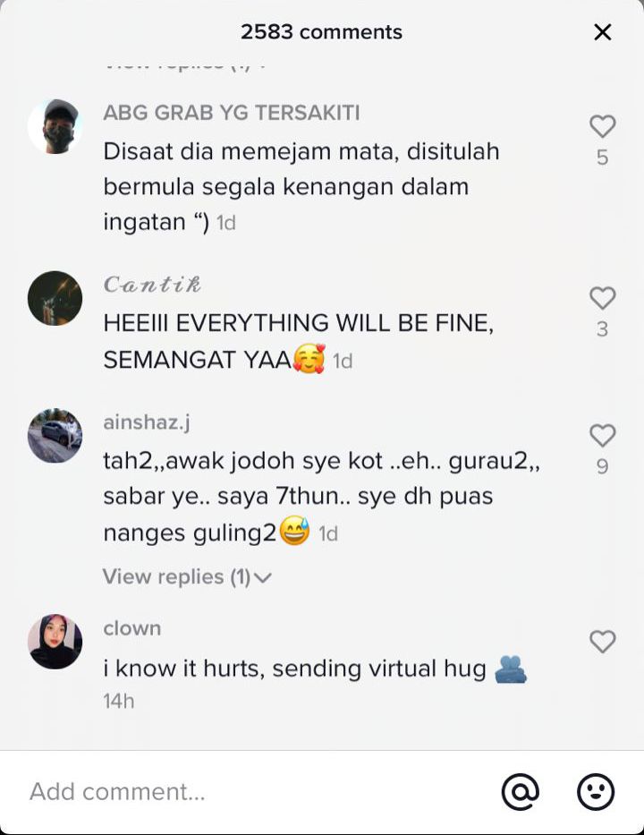Screen dimensions: 644x835
Task: Like ainshaz.j's comment
Action: [x=603, y=436]
